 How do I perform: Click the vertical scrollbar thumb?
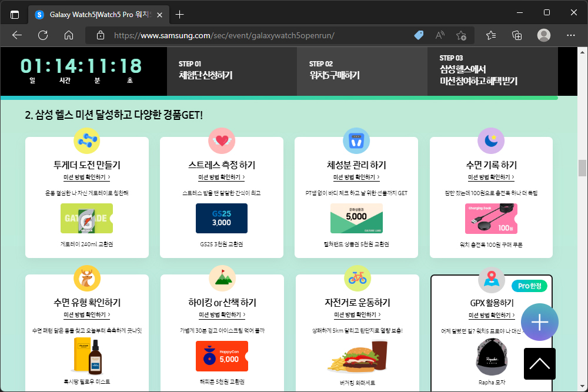pyautogui.click(x=582, y=168)
